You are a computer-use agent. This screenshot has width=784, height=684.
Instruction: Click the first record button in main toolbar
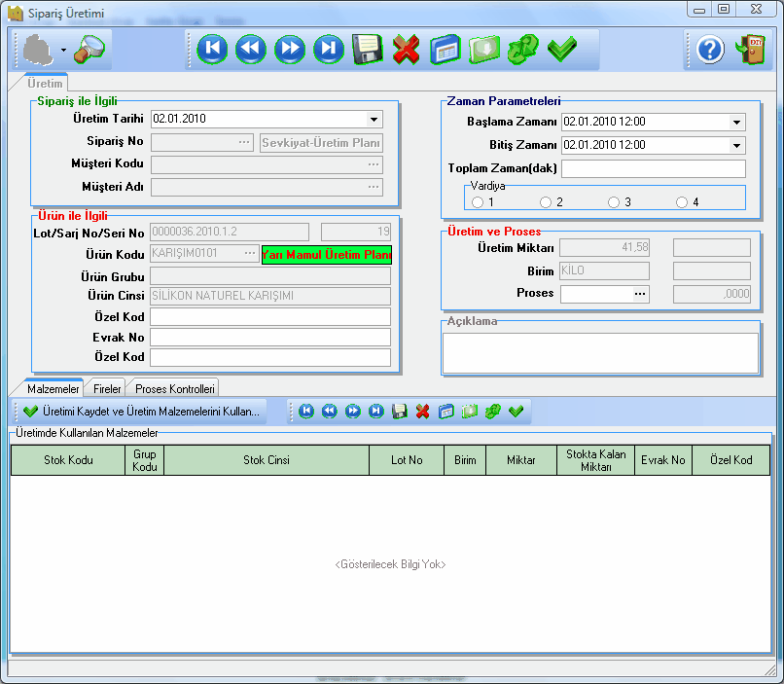click(212, 49)
